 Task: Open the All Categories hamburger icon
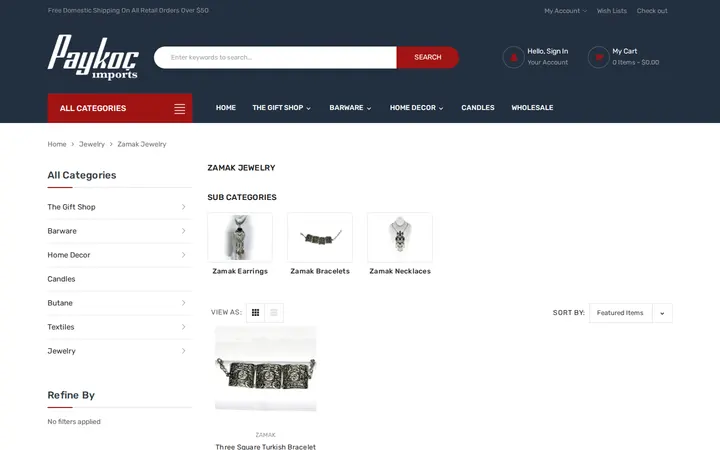180,109
